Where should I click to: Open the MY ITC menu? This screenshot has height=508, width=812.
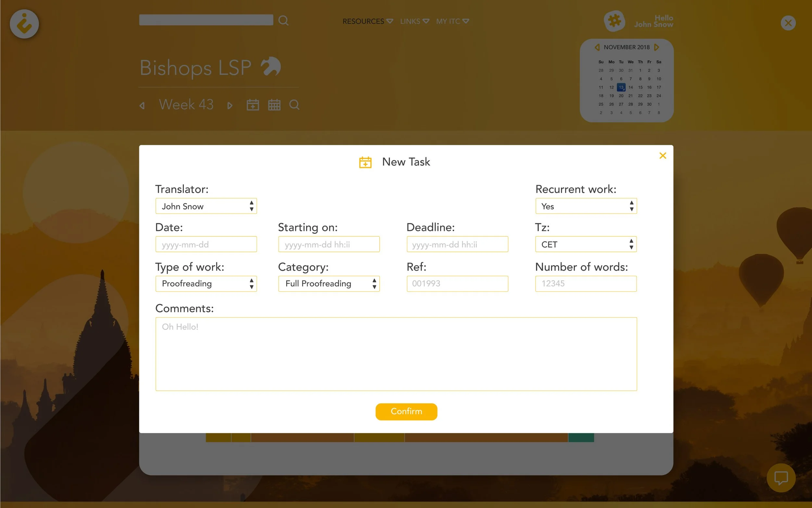[452, 21]
